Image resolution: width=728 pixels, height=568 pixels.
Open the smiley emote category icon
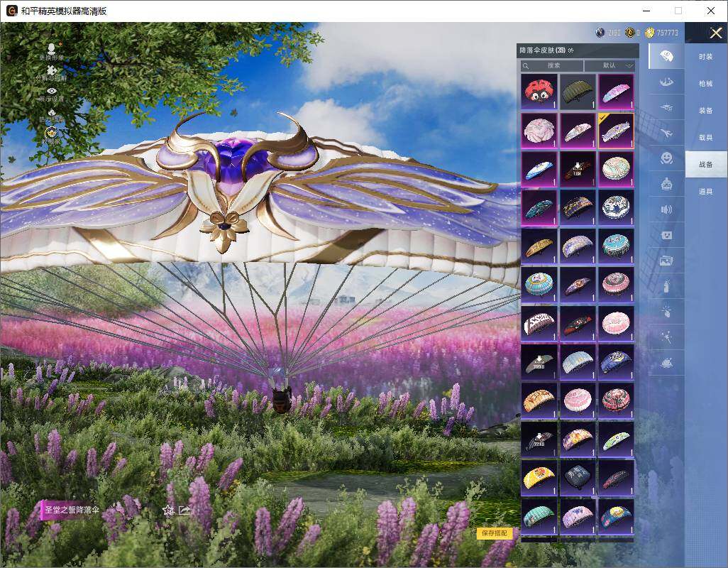[x=666, y=158]
